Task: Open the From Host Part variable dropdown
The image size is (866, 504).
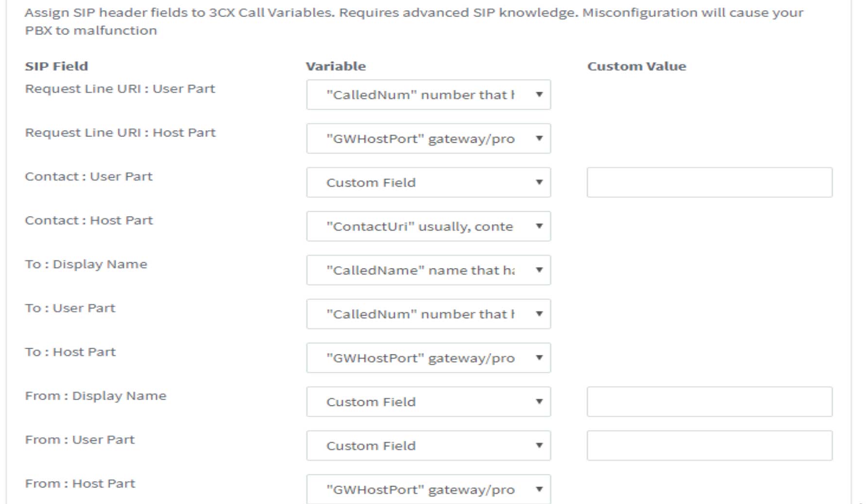Action: click(428, 489)
